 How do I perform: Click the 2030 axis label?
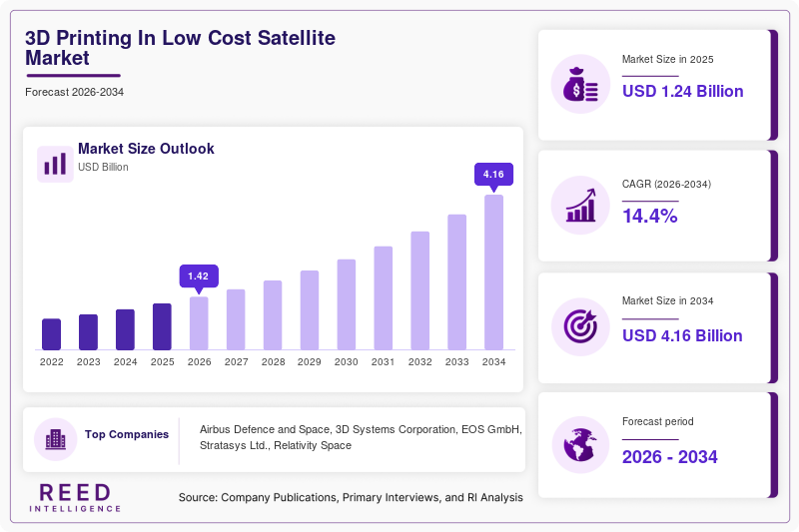[x=347, y=362]
